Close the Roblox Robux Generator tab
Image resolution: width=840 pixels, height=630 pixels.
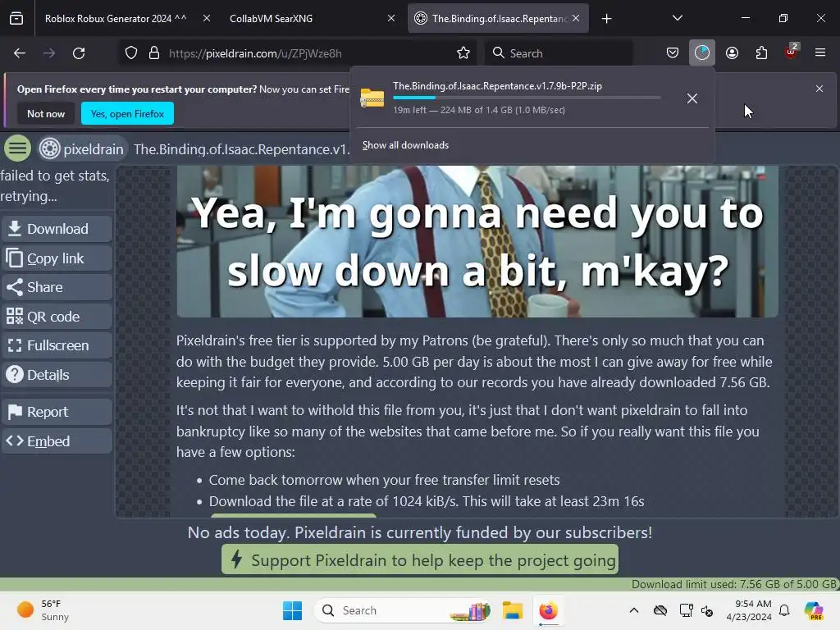click(x=206, y=18)
